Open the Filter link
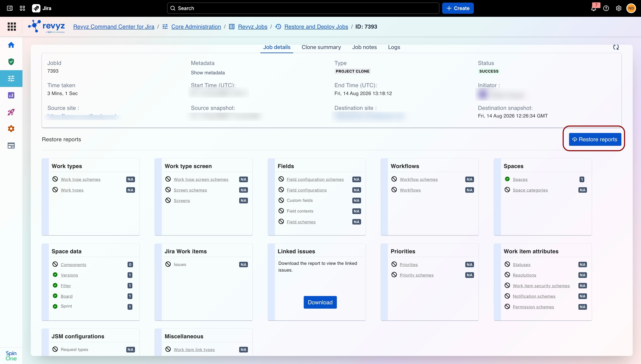 [x=66, y=286]
